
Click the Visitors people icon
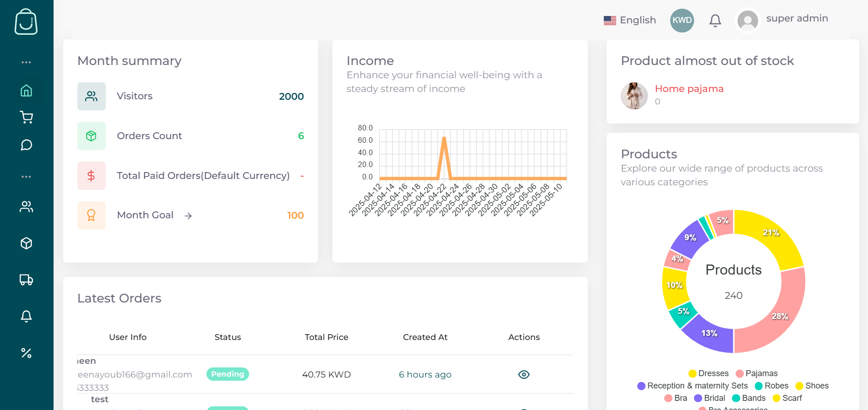pos(92,96)
